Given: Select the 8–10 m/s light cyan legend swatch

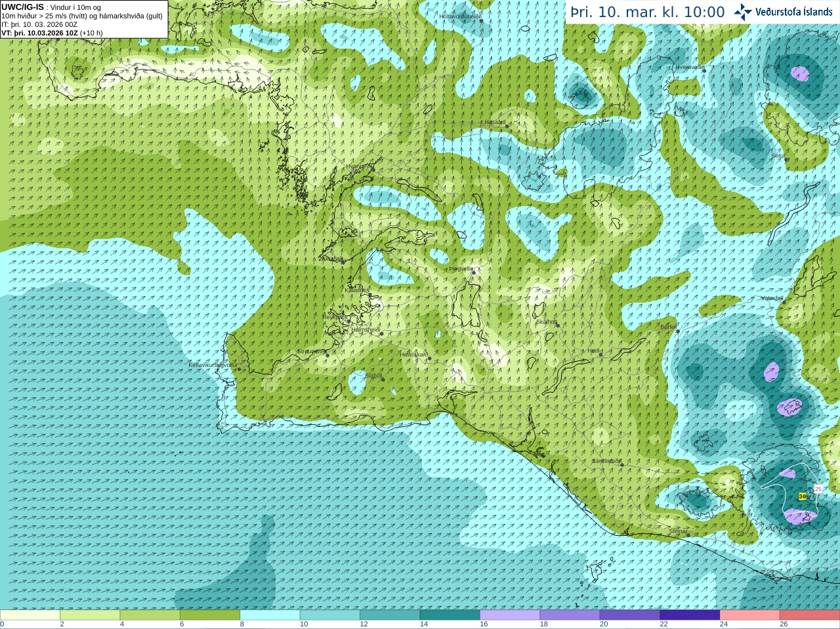Looking at the screenshot, I should tap(270, 615).
